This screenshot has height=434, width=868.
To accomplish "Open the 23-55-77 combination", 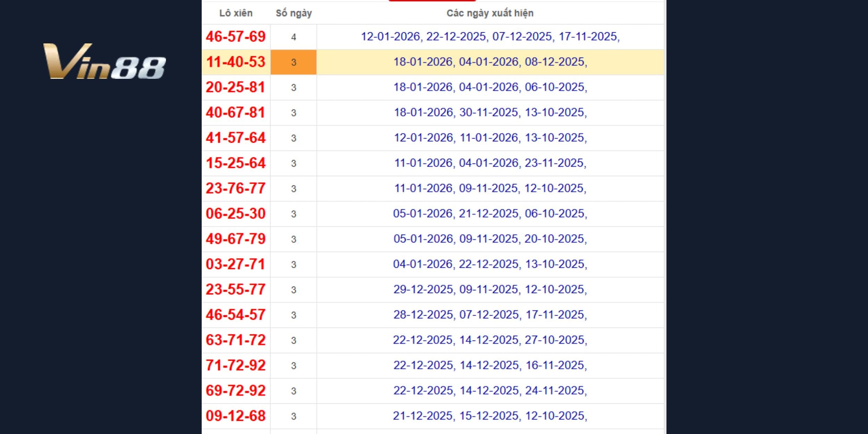I will [x=235, y=290].
